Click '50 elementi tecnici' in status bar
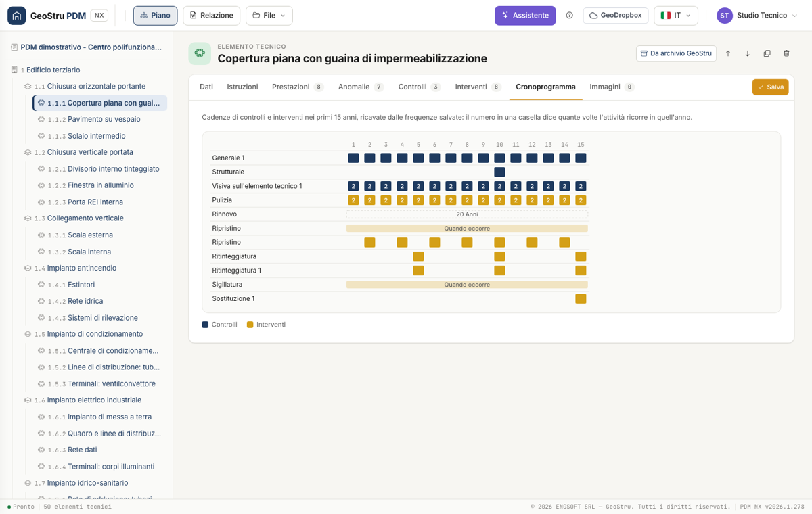 point(77,507)
